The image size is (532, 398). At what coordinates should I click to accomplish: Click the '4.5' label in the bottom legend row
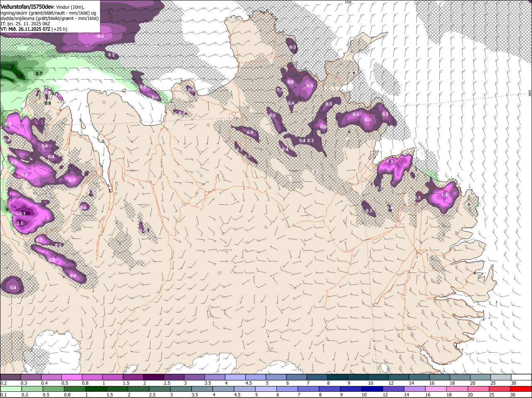pos(237,395)
